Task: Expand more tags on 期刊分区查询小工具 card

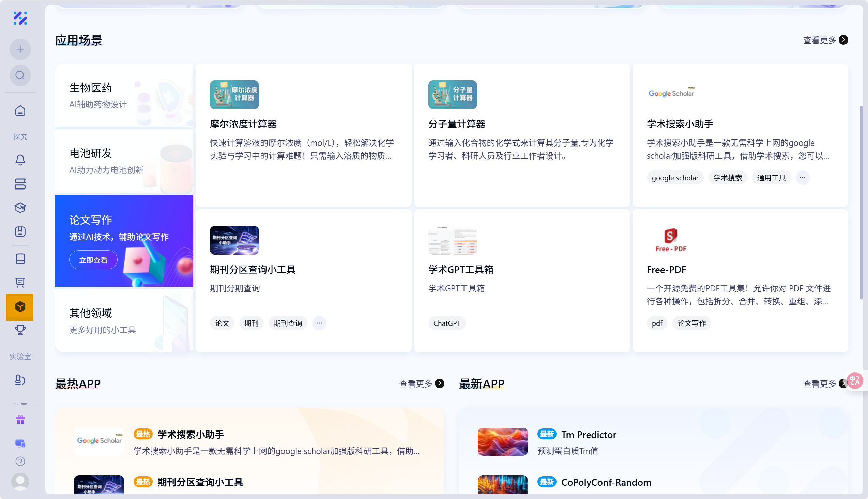Action: click(319, 323)
